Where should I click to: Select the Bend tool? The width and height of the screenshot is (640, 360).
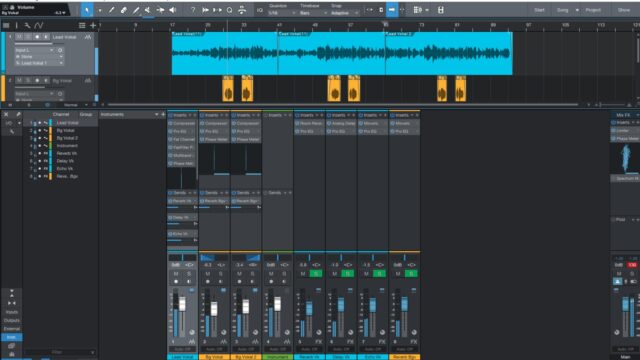[x=160, y=10]
